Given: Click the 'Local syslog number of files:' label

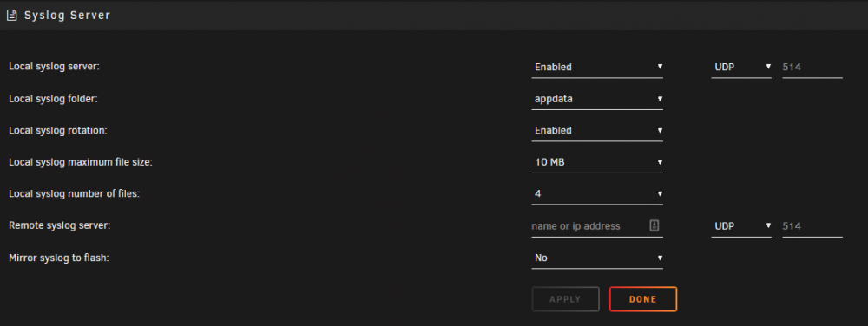Looking at the screenshot, I should coord(74,194).
